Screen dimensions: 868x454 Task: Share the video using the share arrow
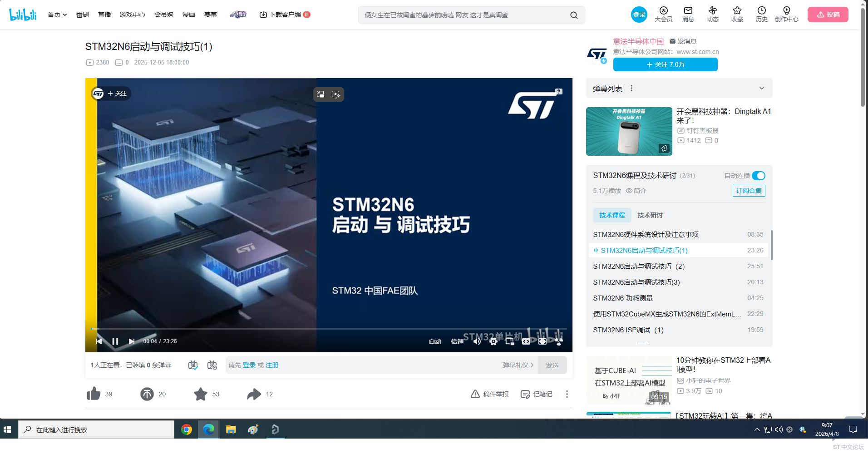pos(254,394)
